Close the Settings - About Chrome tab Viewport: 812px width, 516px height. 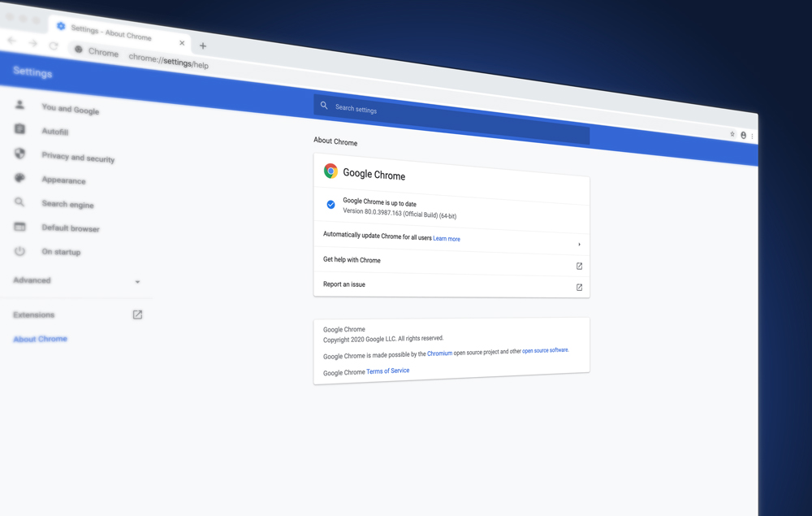pos(182,43)
